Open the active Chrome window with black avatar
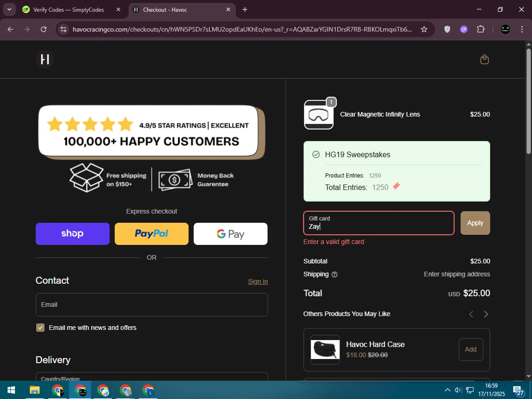Viewport: 532px width, 399px height. click(80, 390)
